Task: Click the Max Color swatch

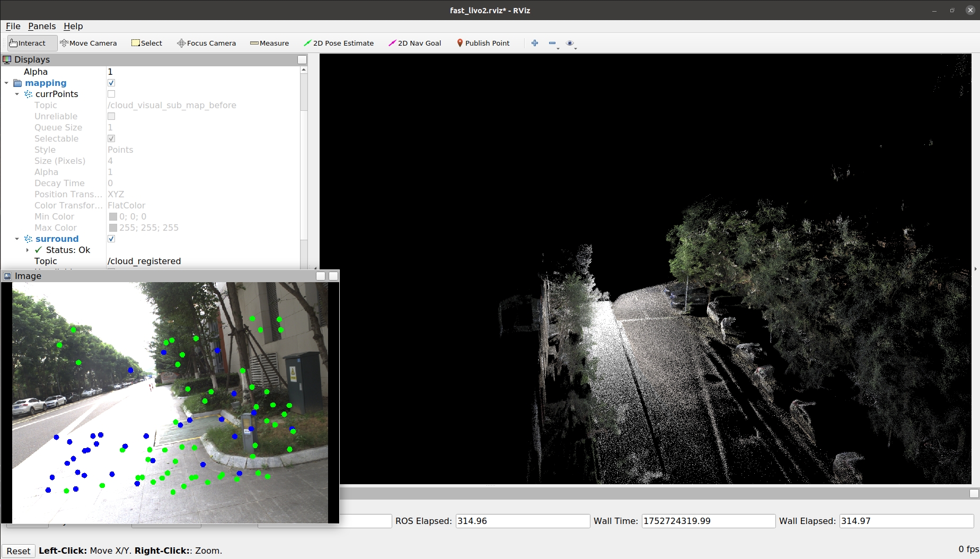Action: pyautogui.click(x=113, y=228)
